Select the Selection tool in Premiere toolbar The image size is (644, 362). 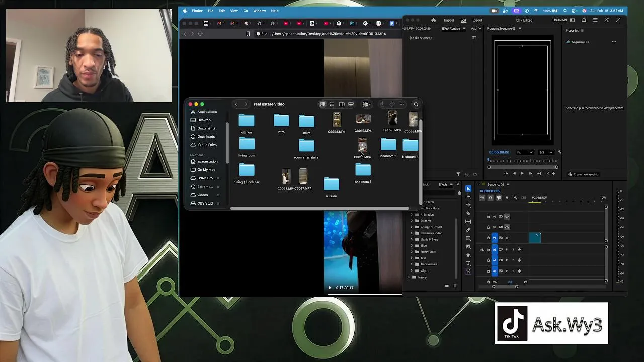click(468, 188)
